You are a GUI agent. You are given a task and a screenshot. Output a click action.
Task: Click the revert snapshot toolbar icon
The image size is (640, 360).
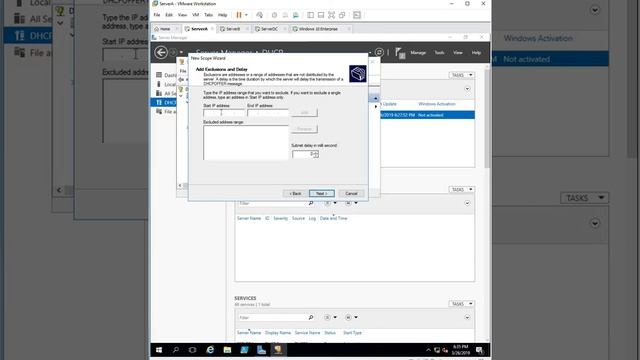click(285, 15)
